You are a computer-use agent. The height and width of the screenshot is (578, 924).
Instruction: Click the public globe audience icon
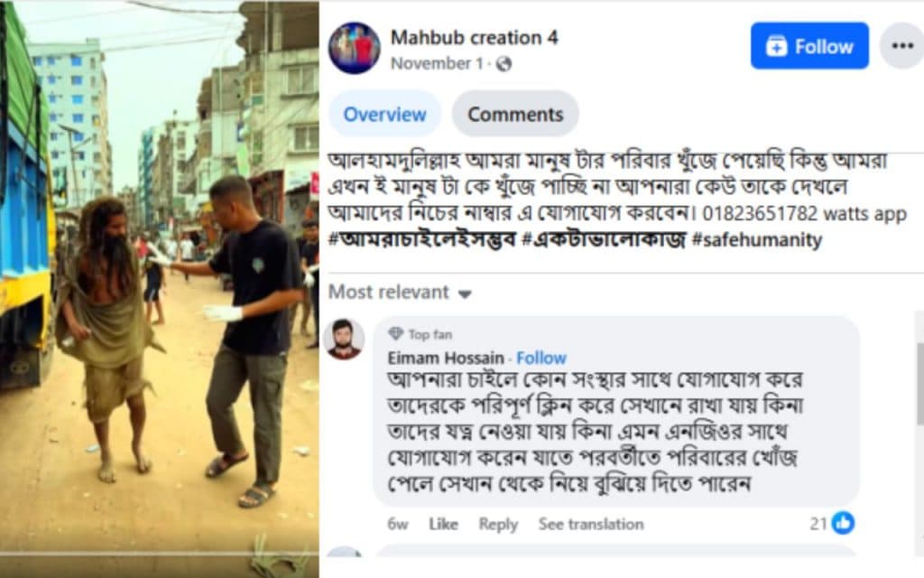(x=504, y=64)
